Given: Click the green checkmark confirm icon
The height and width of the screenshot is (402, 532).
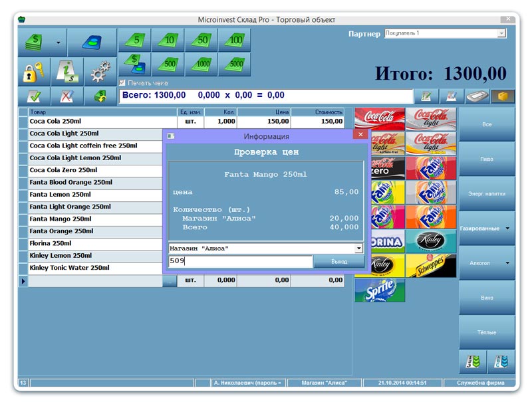Looking at the screenshot, I should coord(34,96).
